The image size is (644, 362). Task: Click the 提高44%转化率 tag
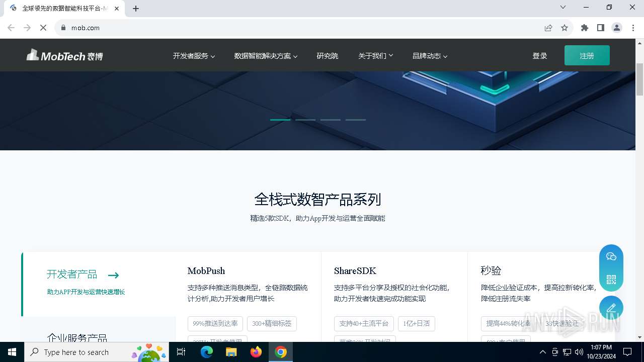pyautogui.click(x=508, y=323)
